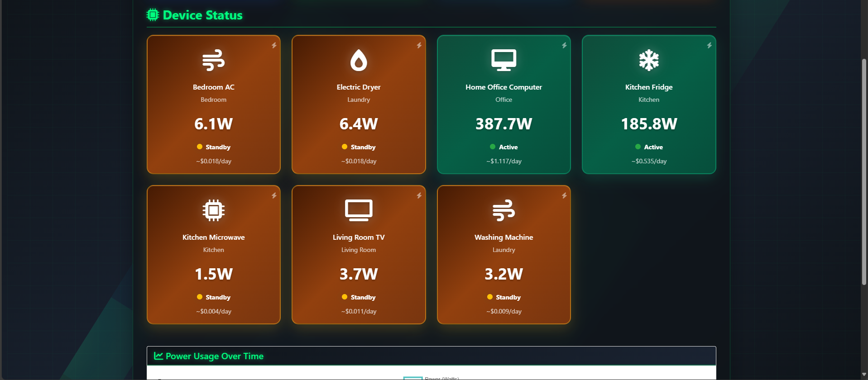868x380 pixels.
Task: Click the bolt icon on Kitchen Fridge card
Action: pyautogui.click(x=709, y=45)
